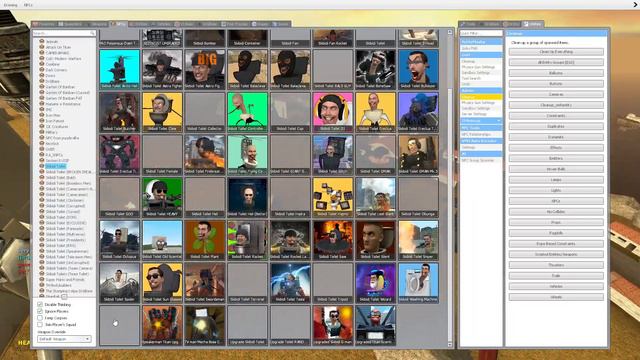Viewport: 640px width, 360px height.
Task: Open the Weapon Override dropdown
Action: pos(64,339)
